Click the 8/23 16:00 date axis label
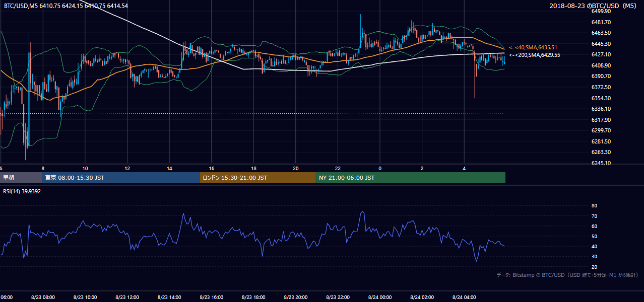This screenshot has height=302, width=644. (211, 297)
